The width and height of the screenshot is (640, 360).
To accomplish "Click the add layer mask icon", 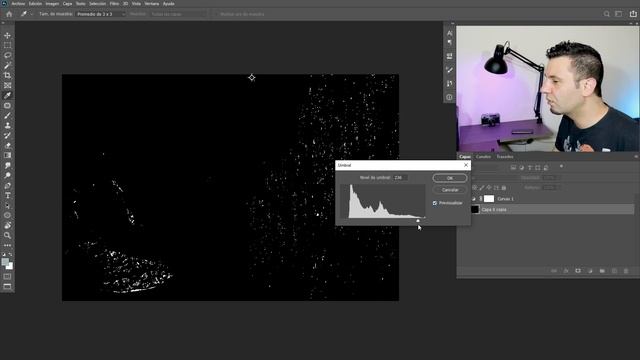I will (x=578, y=271).
